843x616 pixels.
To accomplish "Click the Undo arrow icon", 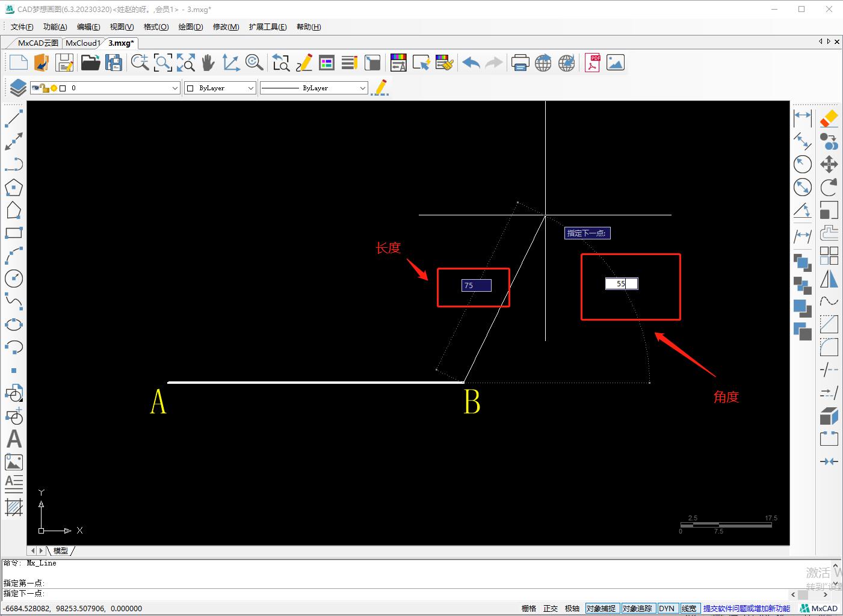I will (x=471, y=62).
